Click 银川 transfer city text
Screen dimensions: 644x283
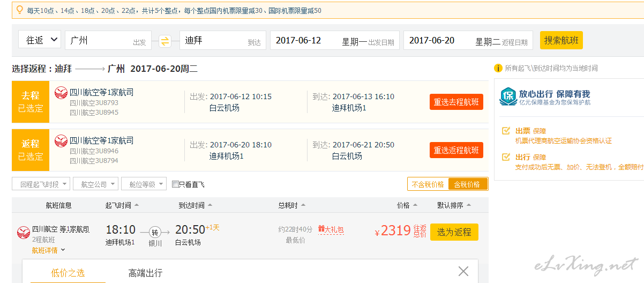tap(155, 243)
